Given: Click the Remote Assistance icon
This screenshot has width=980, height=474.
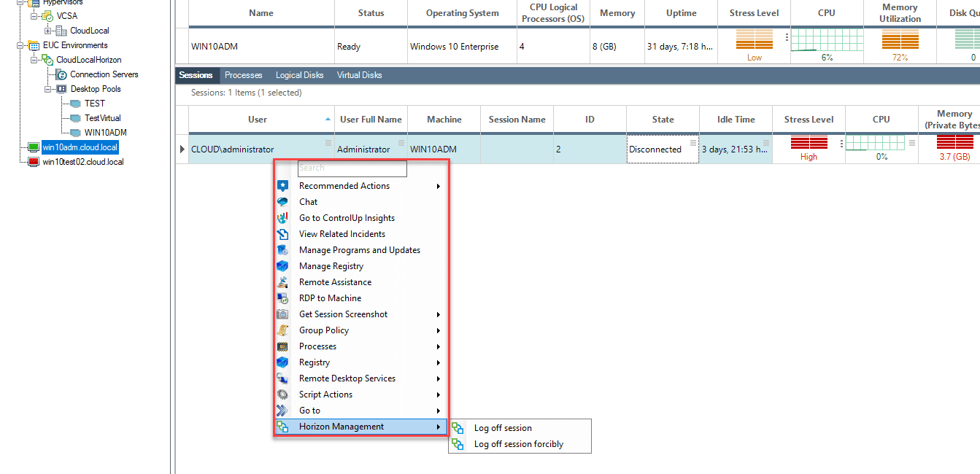Looking at the screenshot, I should click(x=282, y=282).
